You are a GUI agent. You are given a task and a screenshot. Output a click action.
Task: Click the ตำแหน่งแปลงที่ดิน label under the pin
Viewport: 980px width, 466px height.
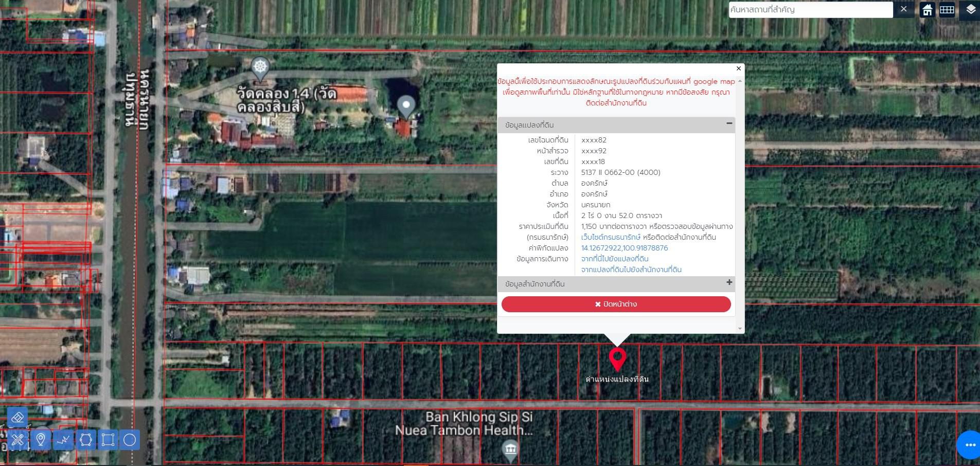[x=617, y=379]
